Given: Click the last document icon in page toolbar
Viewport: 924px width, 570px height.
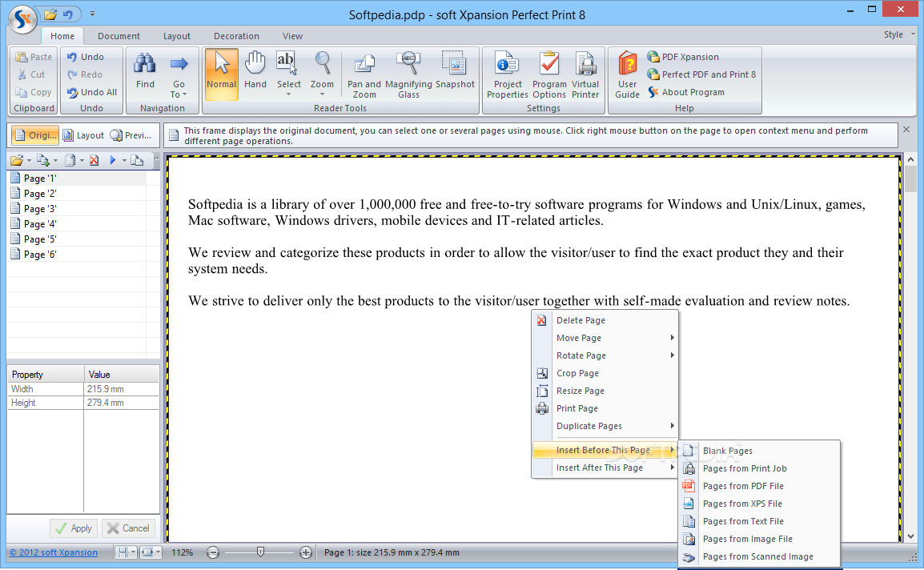Looking at the screenshot, I should pyautogui.click(x=137, y=160).
